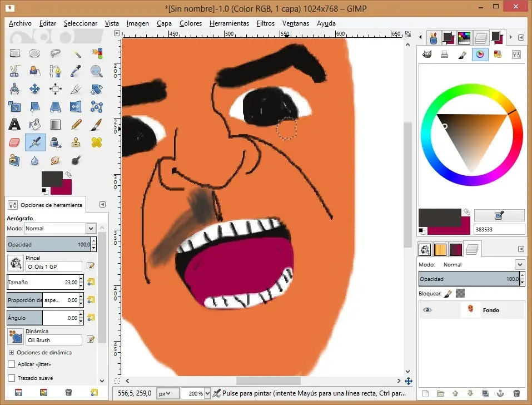Open the Colores menu

190,23
